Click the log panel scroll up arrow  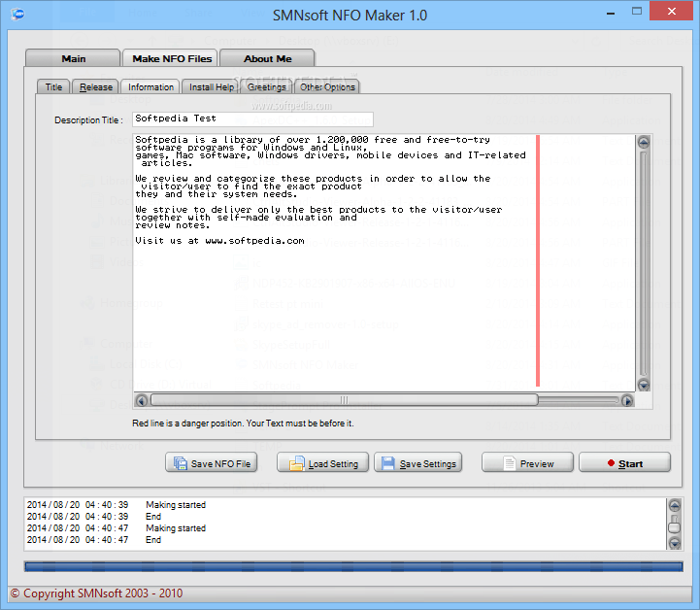pyautogui.click(x=675, y=505)
